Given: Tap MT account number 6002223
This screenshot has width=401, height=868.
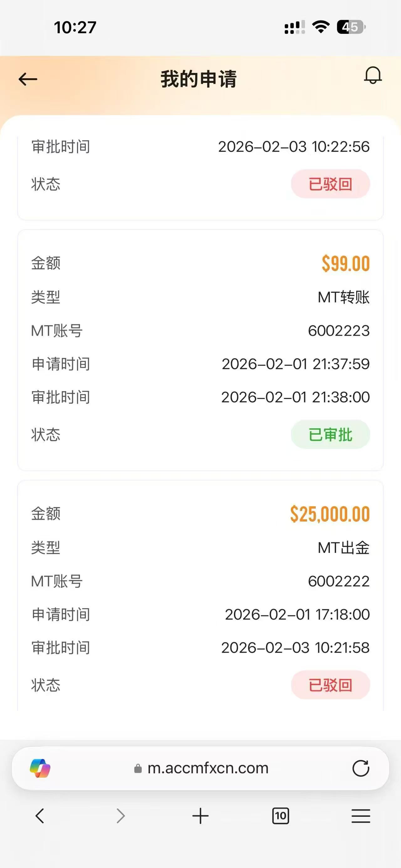Looking at the screenshot, I should [339, 331].
